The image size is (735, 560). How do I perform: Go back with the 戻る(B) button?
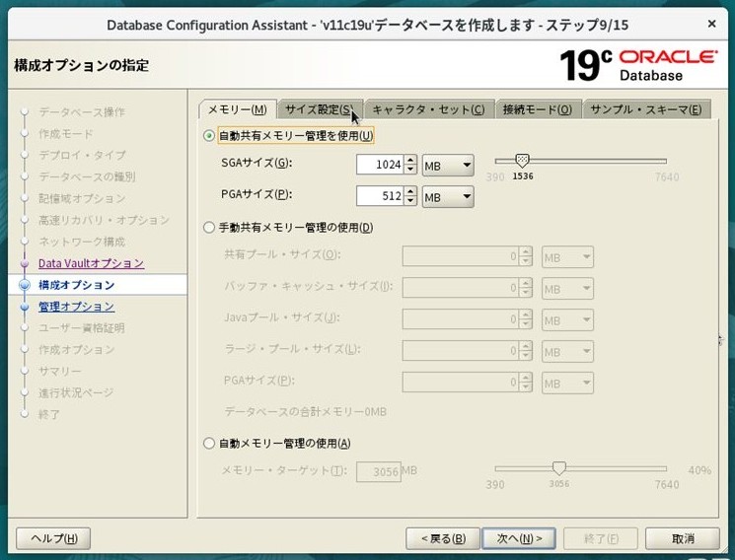click(x=443, y=538)
